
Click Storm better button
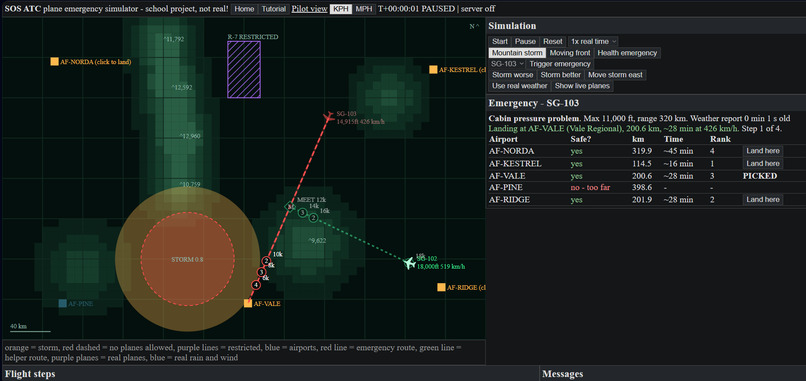coord(561,75)
